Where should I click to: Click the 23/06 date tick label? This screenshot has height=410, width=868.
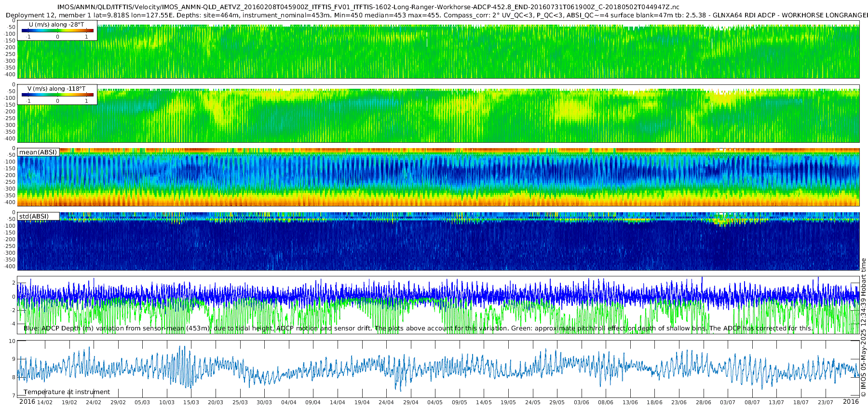point(679,402)
